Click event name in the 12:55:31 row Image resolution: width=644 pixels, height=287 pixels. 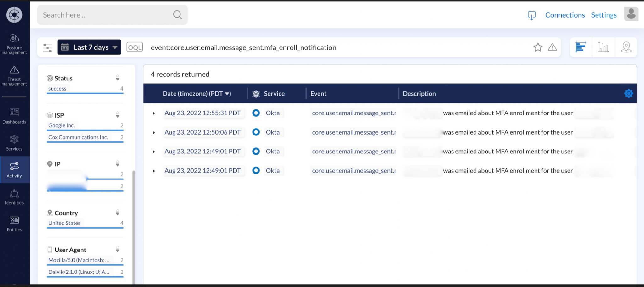pyautogui.click(x=354, y=113)
